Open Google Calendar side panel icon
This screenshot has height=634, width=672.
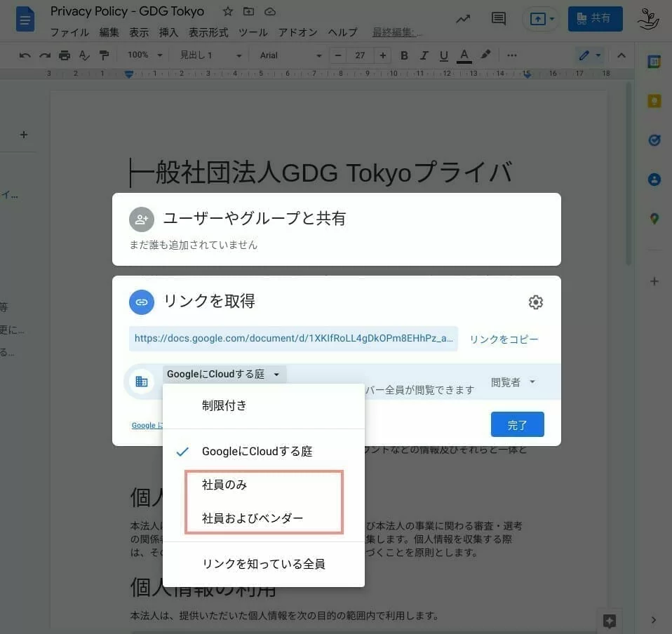coord(654,62)
